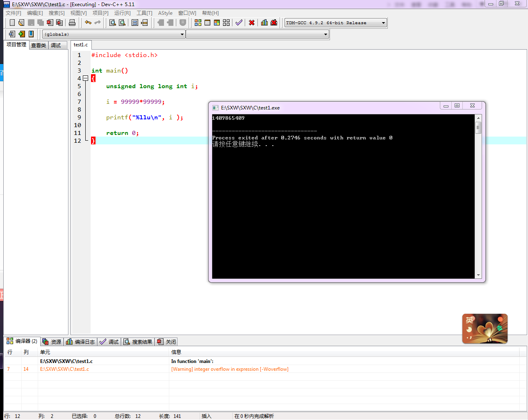This screenshot has height=420, width=528.
Task: Open the 窗口[W] menu
Action: (187, 13)
